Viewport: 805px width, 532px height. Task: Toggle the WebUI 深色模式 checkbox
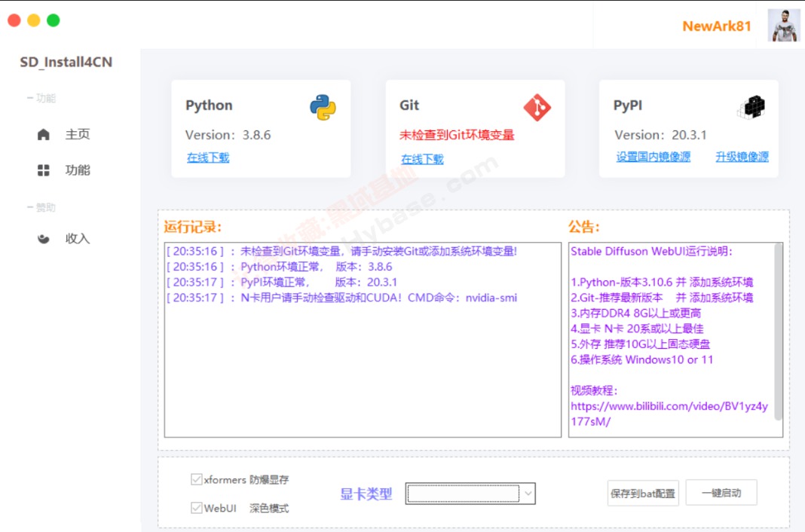coord(196,508)
